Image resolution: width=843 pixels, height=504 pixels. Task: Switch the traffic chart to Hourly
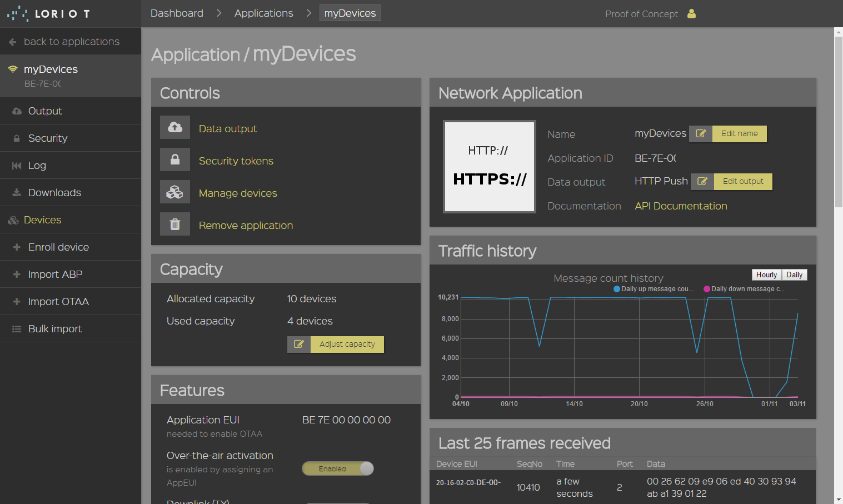point(766,275)
